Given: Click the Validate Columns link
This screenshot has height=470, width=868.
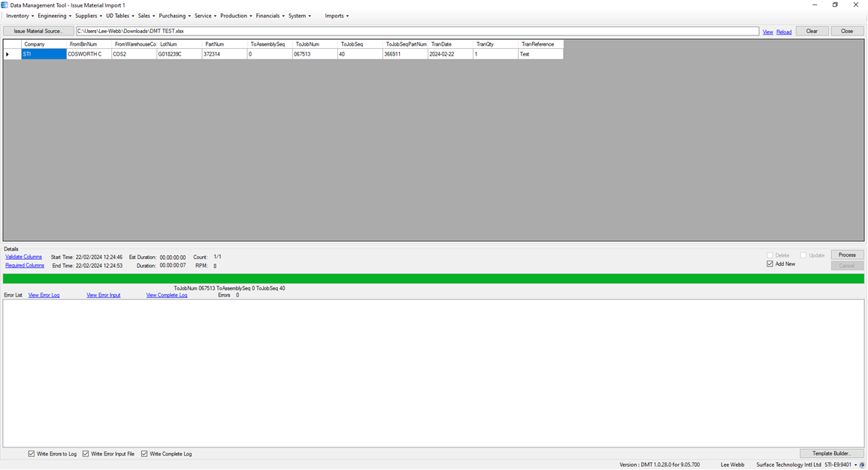Looking at the screenshot, I should (x=23, y=256).
